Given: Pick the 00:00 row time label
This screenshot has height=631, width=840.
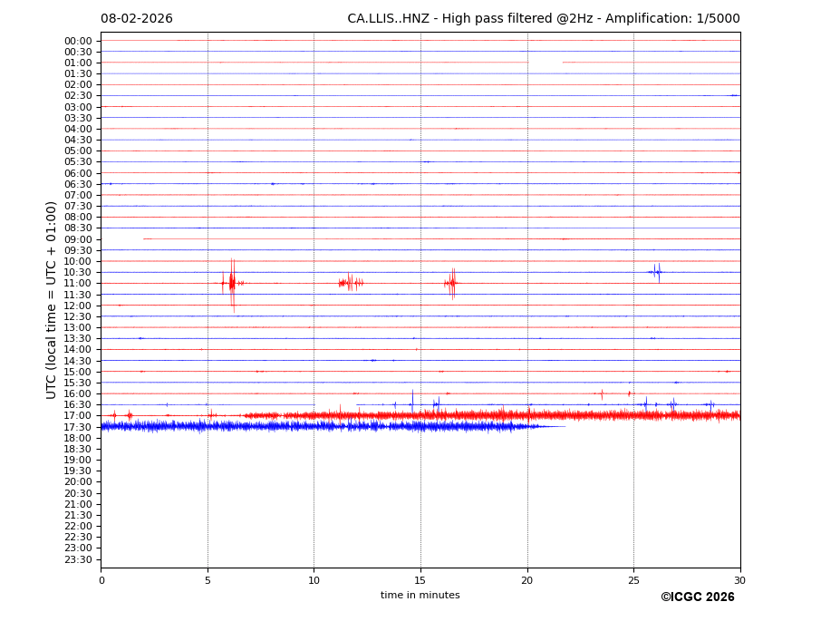Looking at the screenshot, I should 77,41.
